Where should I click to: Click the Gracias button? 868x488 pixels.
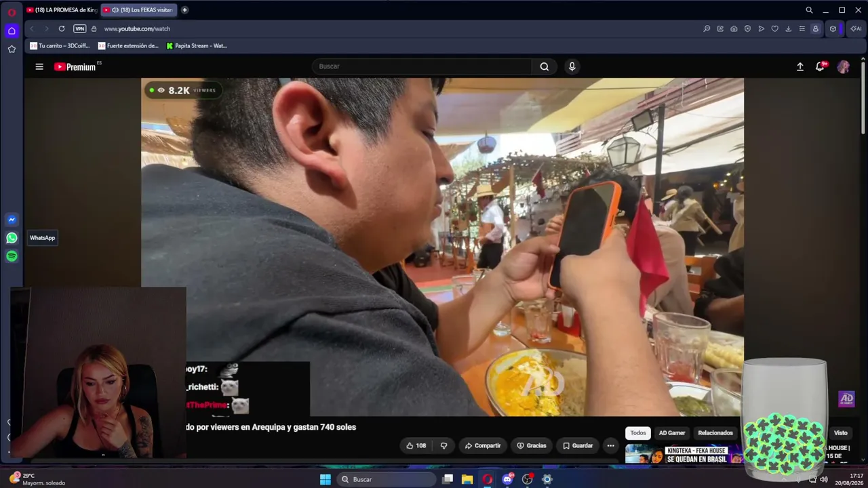(x=531, y=445)
